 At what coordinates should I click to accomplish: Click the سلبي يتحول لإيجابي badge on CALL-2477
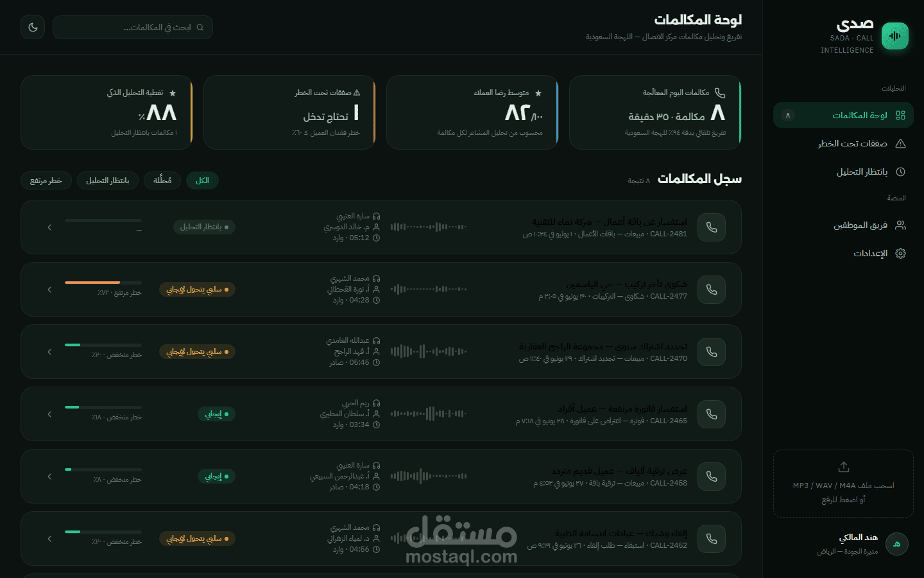pos(197,290)
